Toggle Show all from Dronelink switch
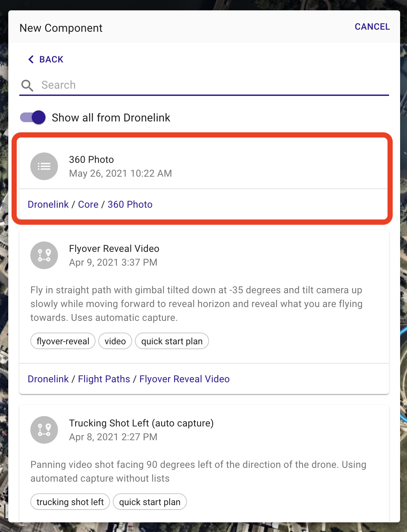Screen dimensions: 407x532 click(33, 117)
